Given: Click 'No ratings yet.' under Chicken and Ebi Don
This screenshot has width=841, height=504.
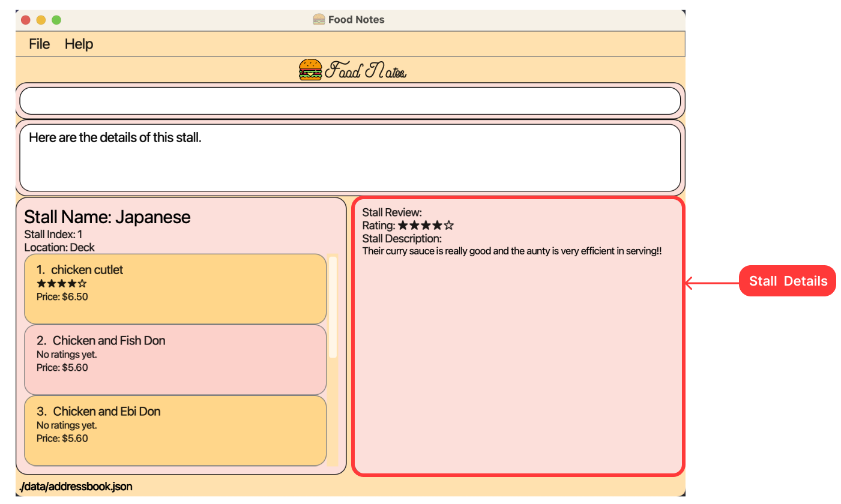Looking at the screenshot, I should (x=67, y=425).
